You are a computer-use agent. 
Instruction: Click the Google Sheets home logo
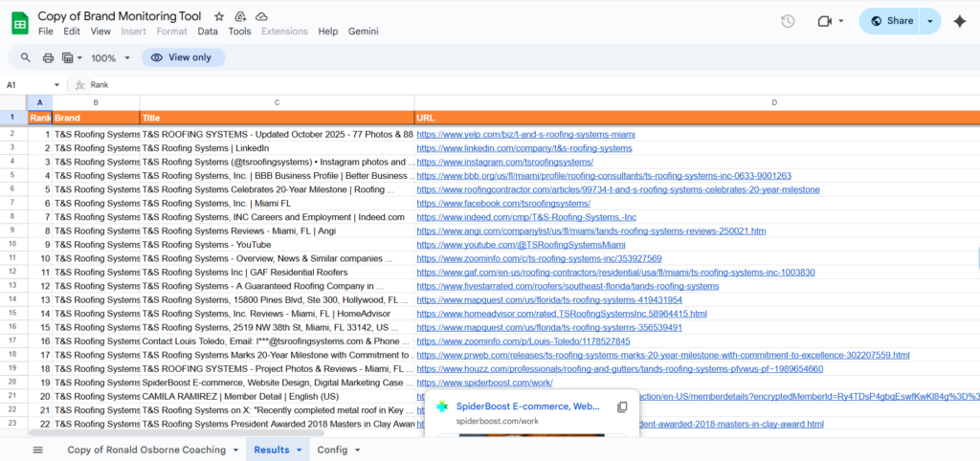click(20, 22)
